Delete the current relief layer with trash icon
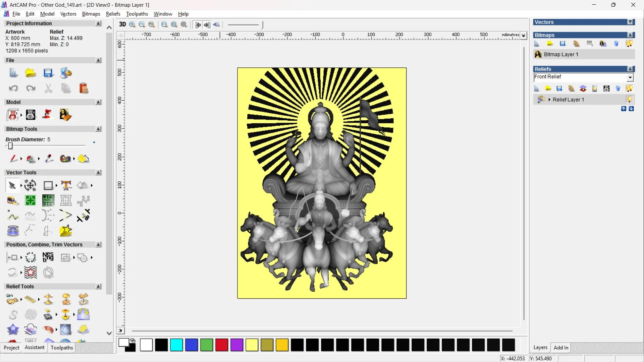Screen dimensions: 644x362 [x=618, y=88]
